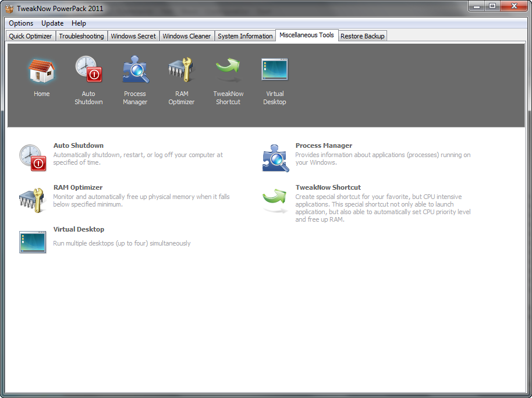
Task: Open the Update menu
Action: 52,23
